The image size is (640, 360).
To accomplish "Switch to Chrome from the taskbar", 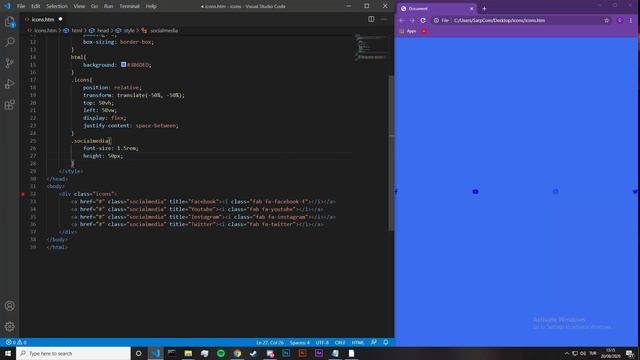I will coord(237,353).
